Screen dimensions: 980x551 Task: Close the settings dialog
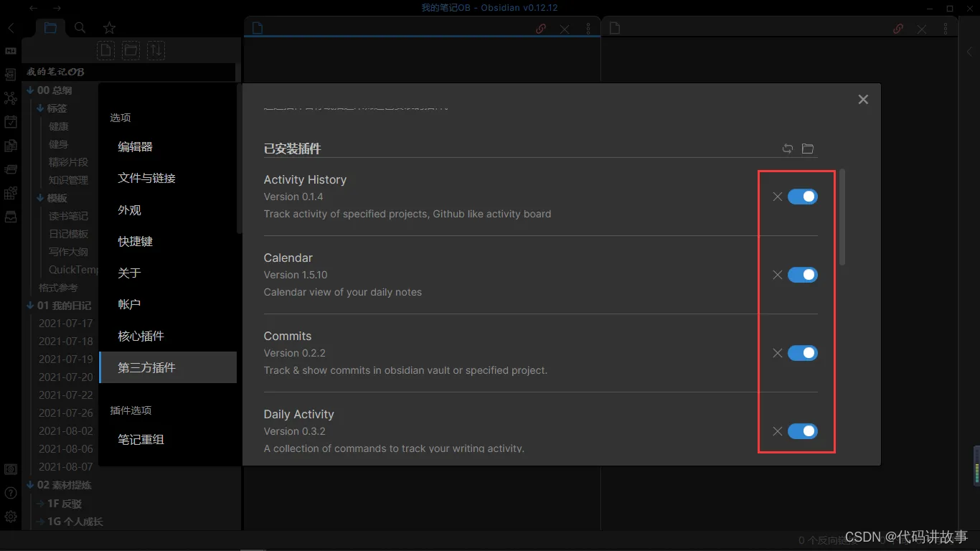[863, 100]
